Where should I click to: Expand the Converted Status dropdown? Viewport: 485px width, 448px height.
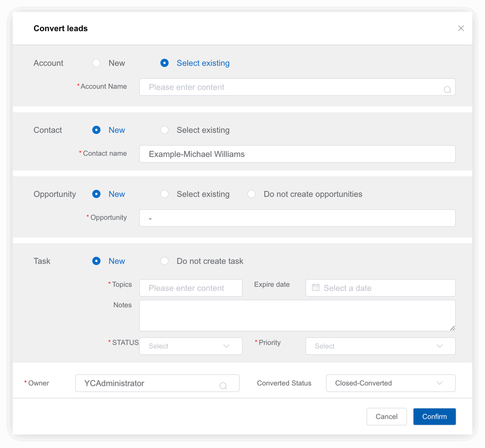click(391, 383)
